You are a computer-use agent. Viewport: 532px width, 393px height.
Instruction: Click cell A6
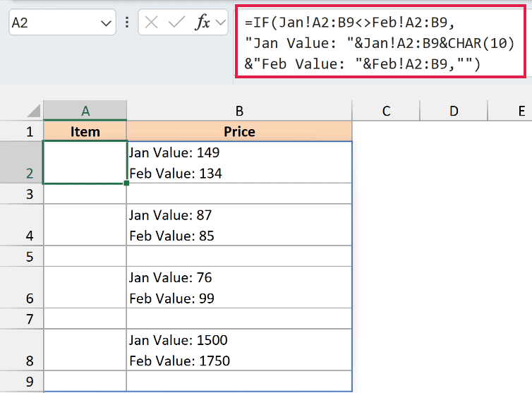(x=85, y=287)
